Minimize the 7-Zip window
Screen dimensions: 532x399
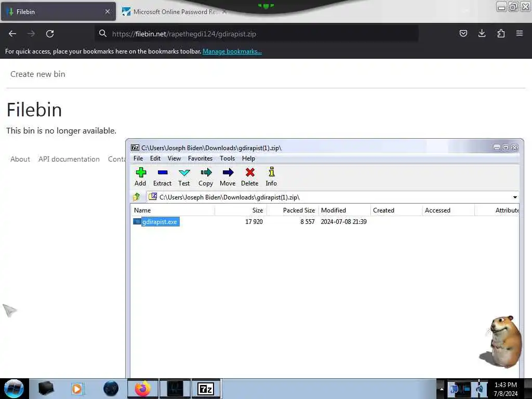pyautogui.click(x=497, y=148)
